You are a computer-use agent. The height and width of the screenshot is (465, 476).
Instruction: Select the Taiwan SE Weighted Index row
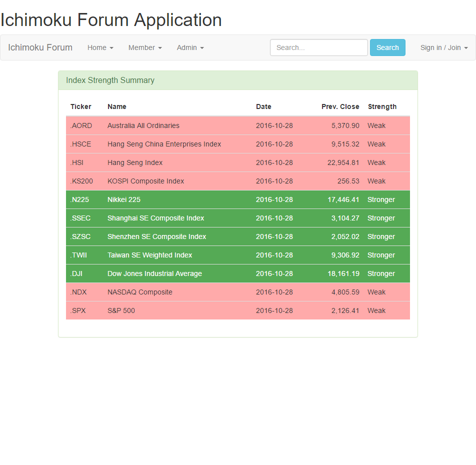point(237,255)
